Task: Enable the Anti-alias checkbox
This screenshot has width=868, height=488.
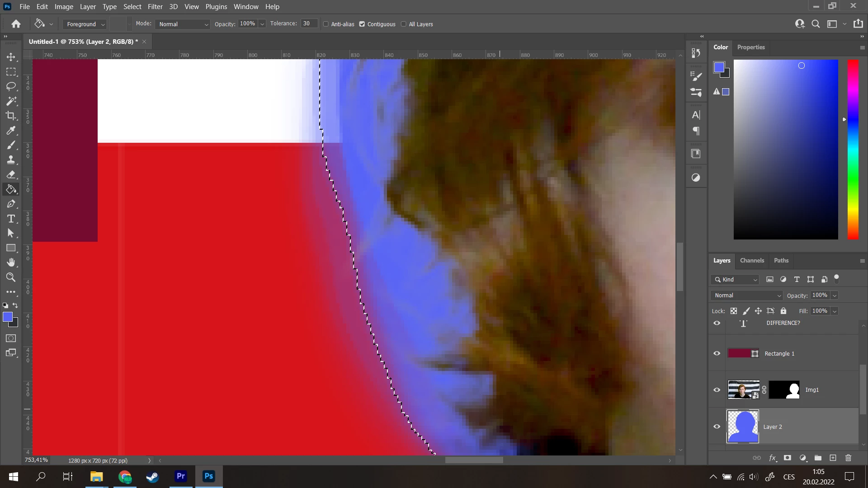Action: (326, 24)
